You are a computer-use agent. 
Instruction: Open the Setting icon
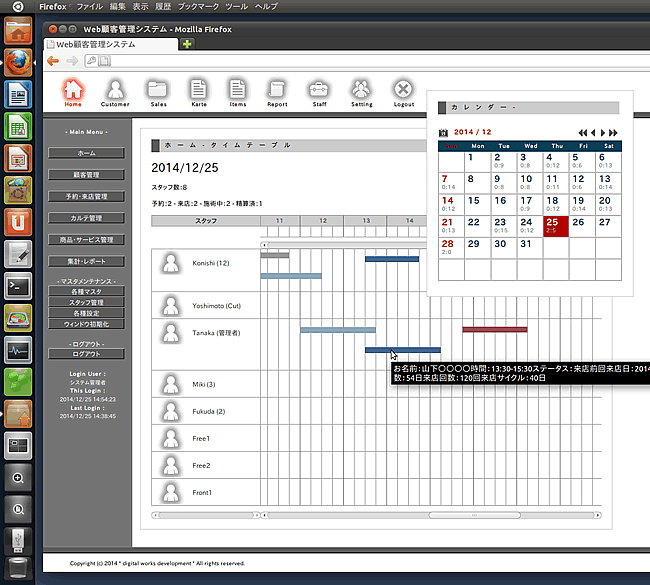pyautogui.click(x=361, y=90)
